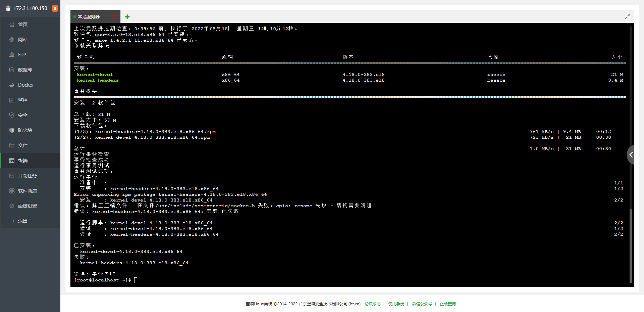Click the 仓库 column header
The image size is (644, 312).
pyautogui.click(x=493, y=57)
